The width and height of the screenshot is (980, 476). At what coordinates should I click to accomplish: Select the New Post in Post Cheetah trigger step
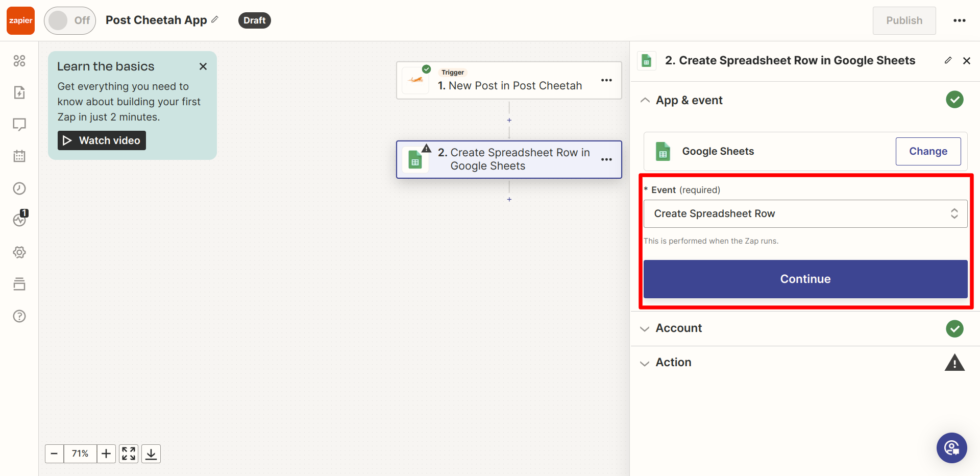509,80
